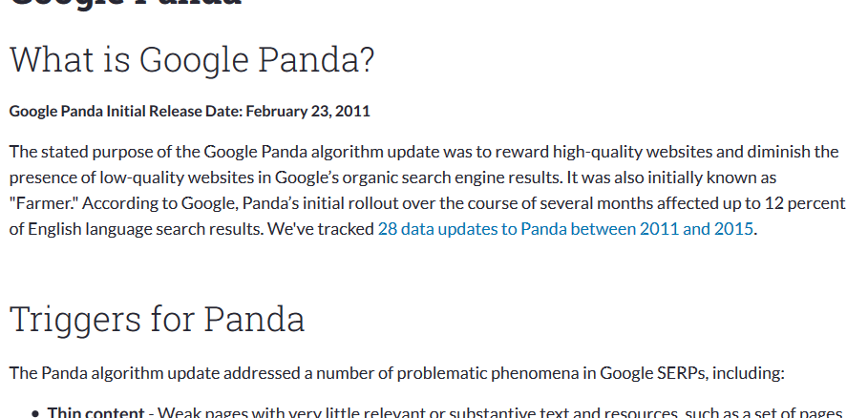Screen dimensions: 868x418
Task: Select the bold Initial Release Date line
Action: pyautogui.click(x=190, y=111)
